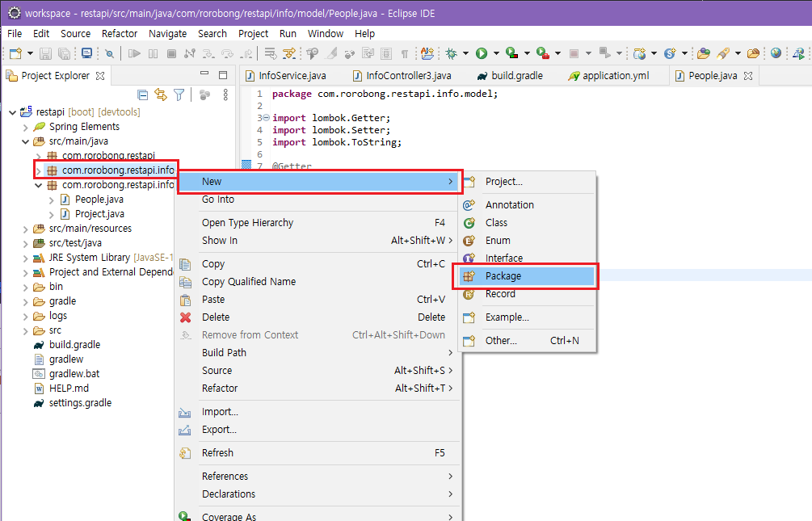Screen dimensions: 812x521
Task: Select Project.java in the tree
Action: click(99, 214)
